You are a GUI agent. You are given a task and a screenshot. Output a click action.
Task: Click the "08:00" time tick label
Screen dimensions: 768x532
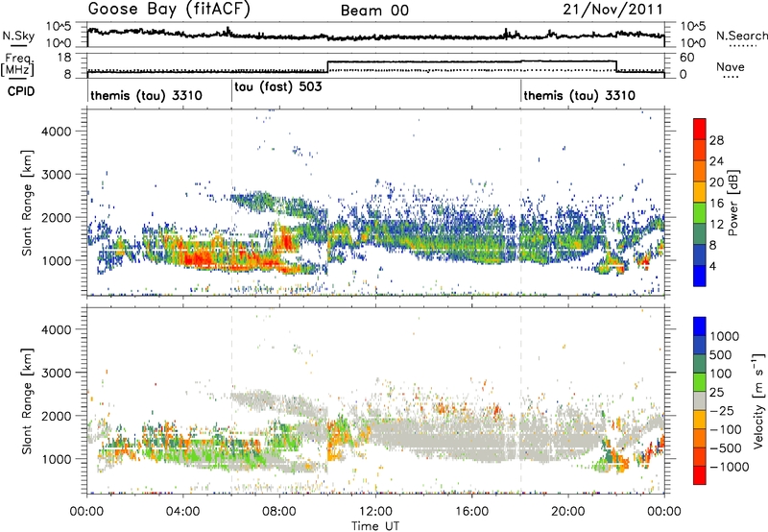click(x=278, y=512)
